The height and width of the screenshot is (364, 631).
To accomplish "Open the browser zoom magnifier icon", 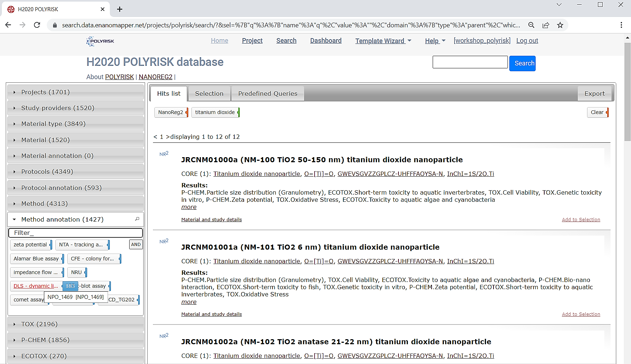I will click(x=531, y=25).
